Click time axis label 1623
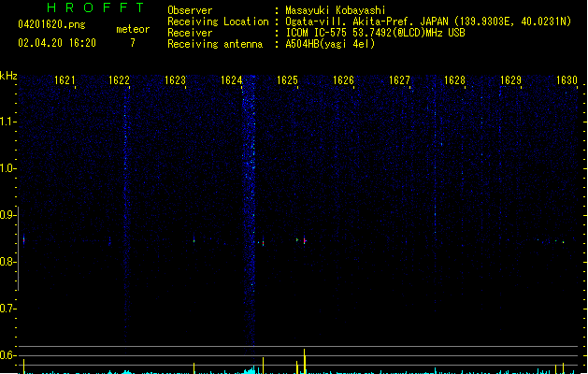Image resolution: width=588 pixels, height=374 pixels. [x=175, y=80]
